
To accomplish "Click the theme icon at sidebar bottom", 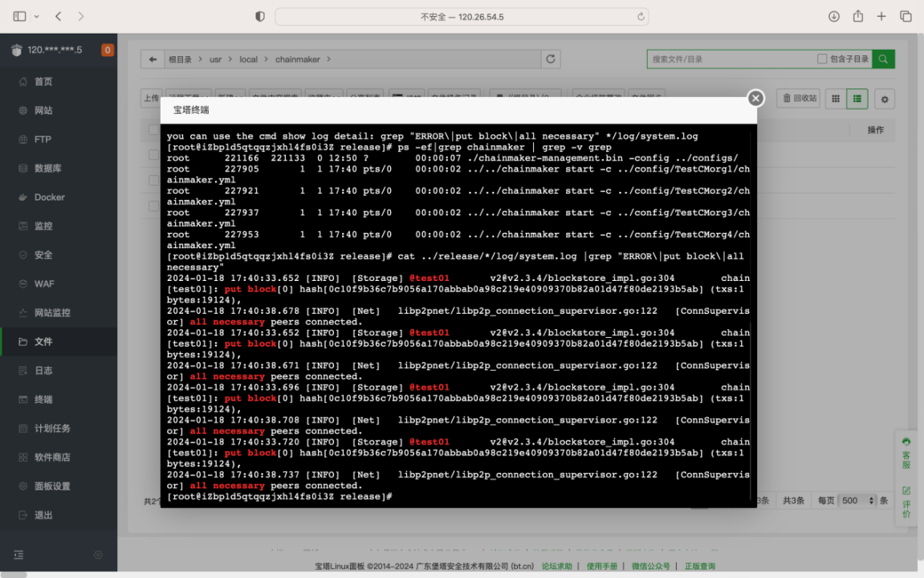I will click(98, 555).
